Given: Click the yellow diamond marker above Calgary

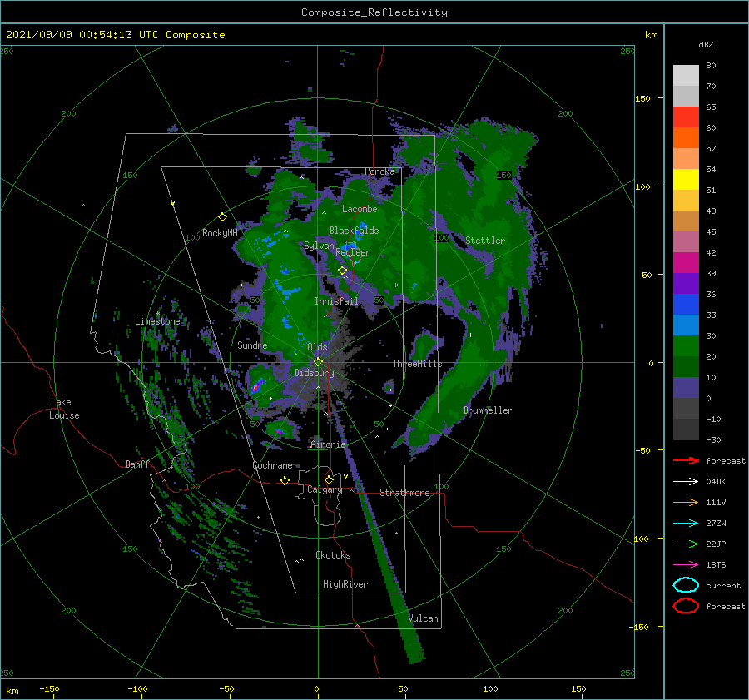Looking at the screenshot, I should 329,479.
